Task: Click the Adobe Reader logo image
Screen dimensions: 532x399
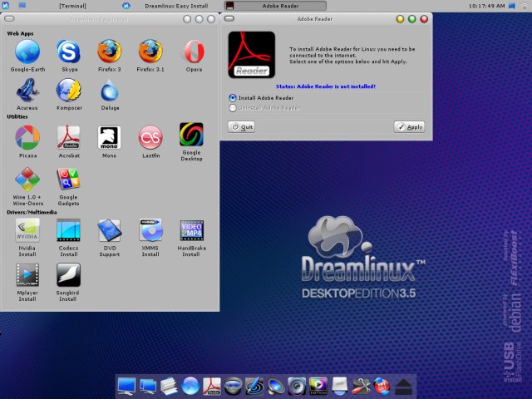Action: (x=251, y=55)
